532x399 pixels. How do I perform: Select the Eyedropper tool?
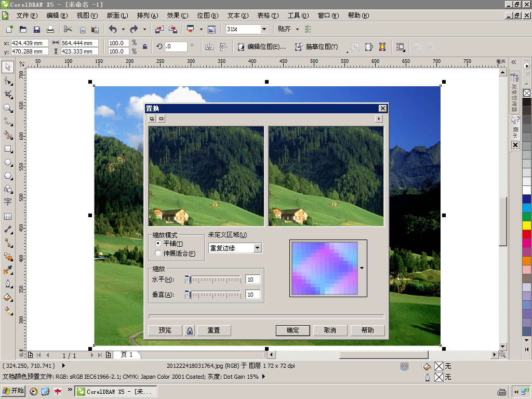(x=8, y=270)
